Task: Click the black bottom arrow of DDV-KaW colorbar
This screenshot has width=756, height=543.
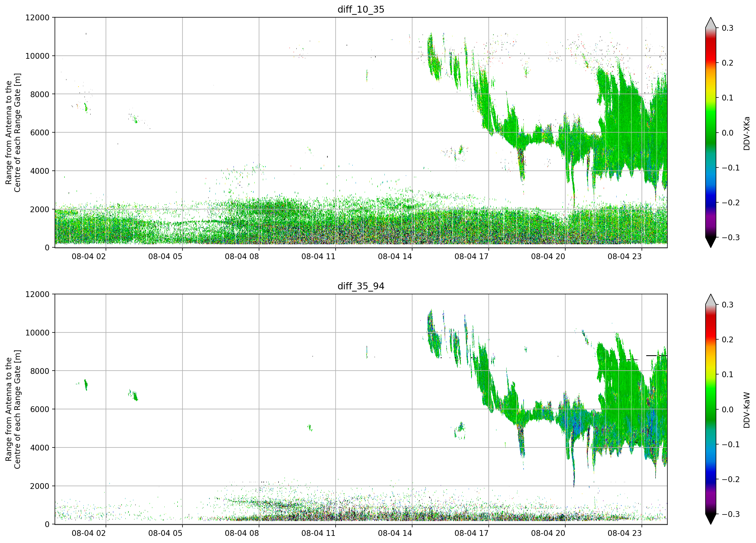Action: tap(711, 519)
